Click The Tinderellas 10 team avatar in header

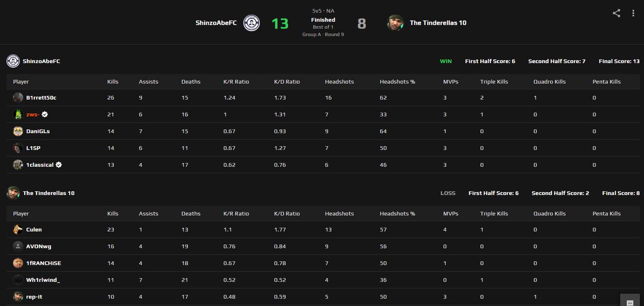tap(396, 23)
